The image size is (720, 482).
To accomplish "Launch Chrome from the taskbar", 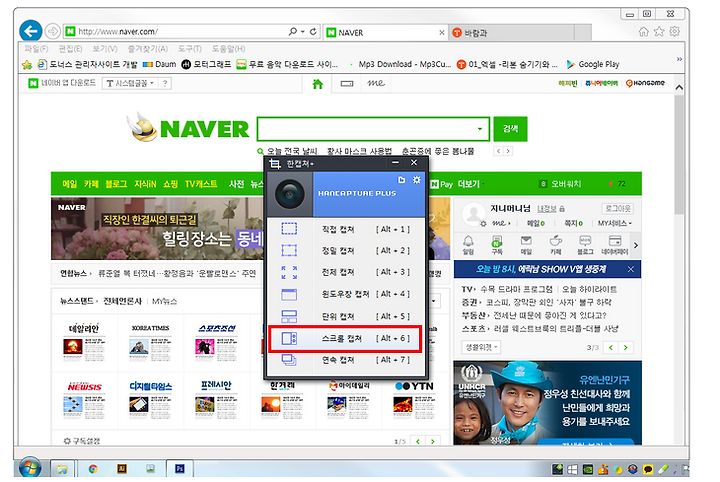I will (x=93, y=469).
